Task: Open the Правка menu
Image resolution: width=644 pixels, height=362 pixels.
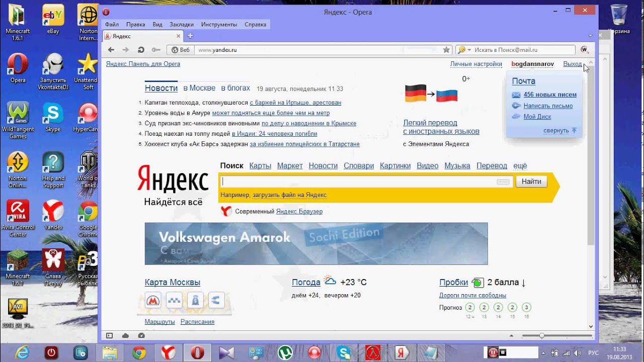Action: (136, 24)
